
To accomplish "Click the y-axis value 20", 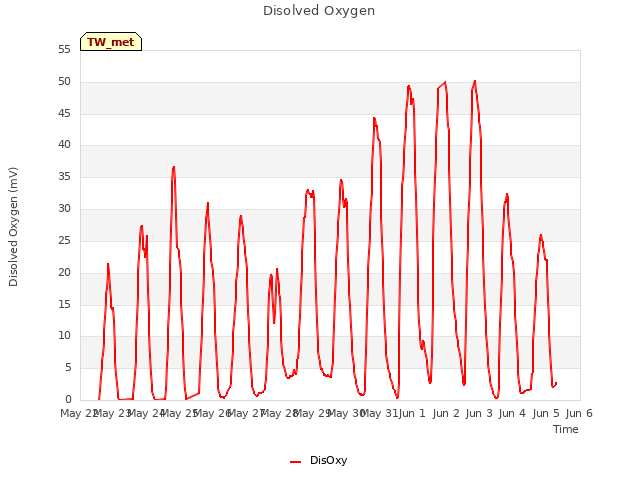I will (64, 272).
